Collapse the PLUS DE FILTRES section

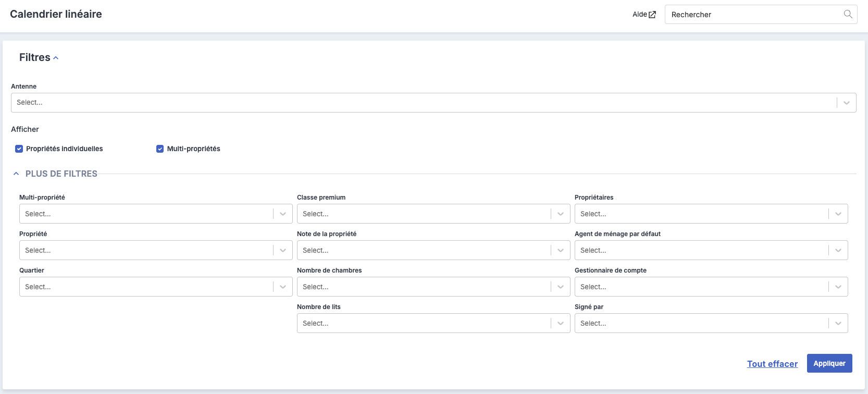pyautogui.click(x=16, y=174)
